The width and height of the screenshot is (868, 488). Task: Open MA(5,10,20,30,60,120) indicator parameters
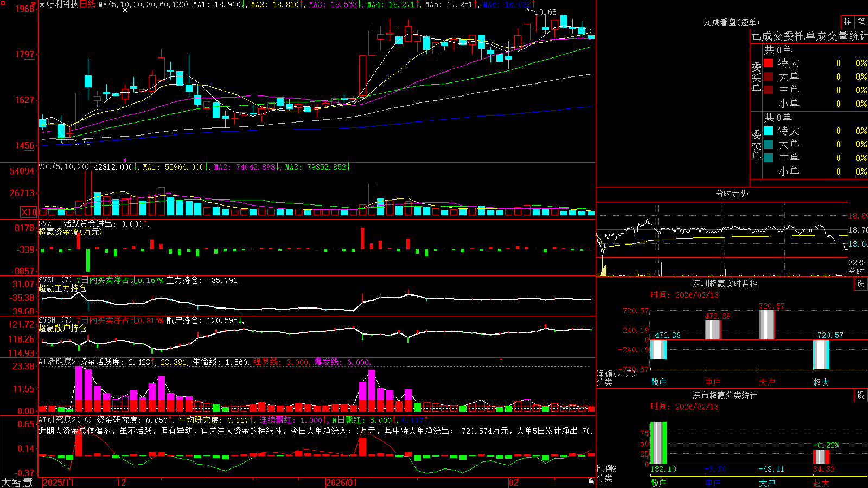[x=143, y=4]
